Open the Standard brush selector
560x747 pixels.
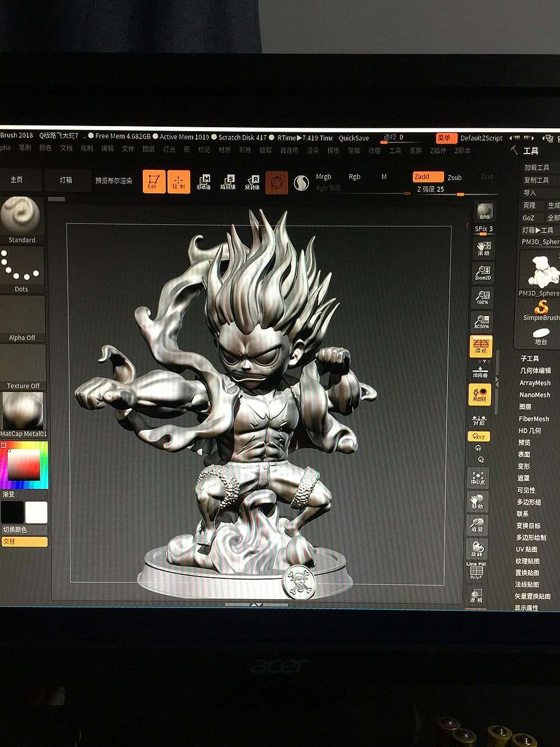(22, 220)
